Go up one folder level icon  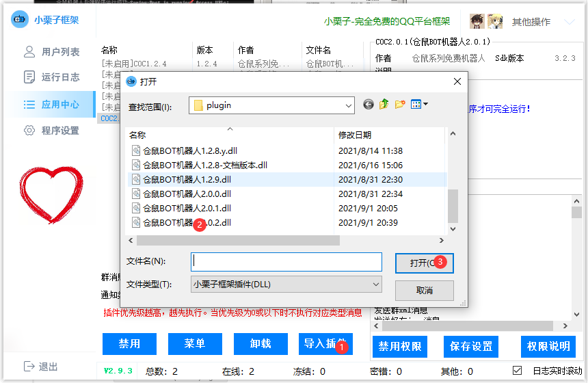(x=384, y=104)
